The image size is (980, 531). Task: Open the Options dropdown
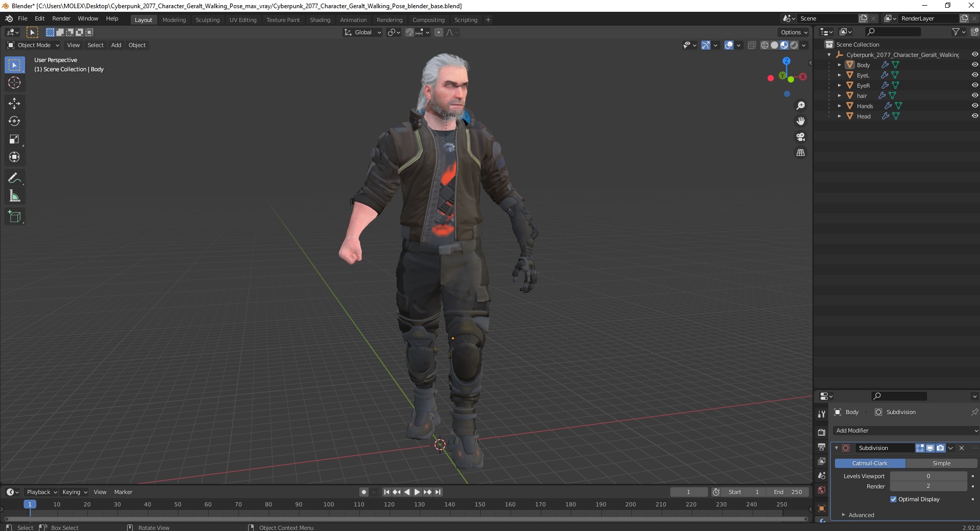tap(794, 32)
